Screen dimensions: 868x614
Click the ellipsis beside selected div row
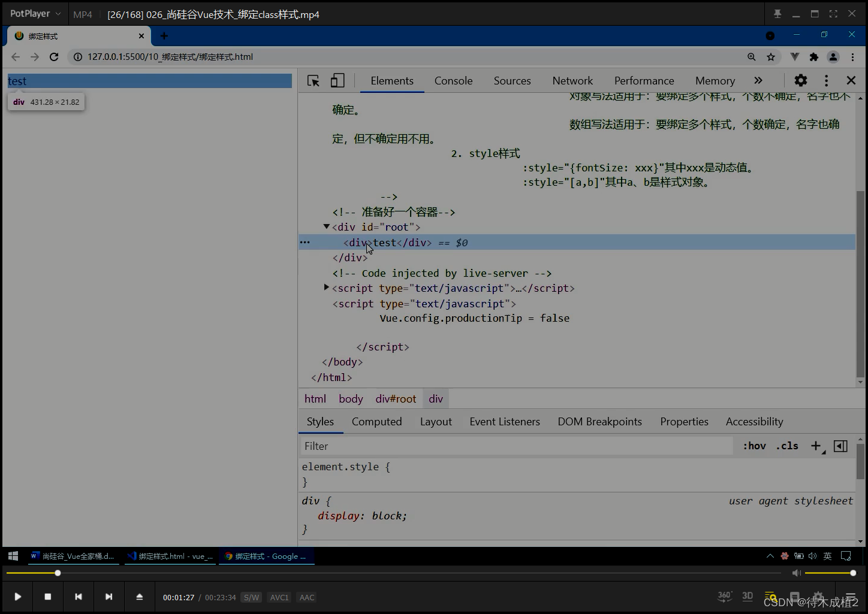tap(305, 242)
